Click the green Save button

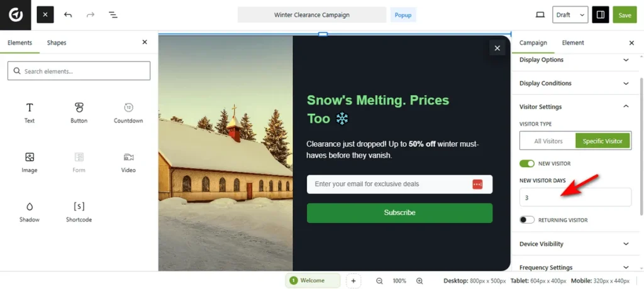pyautogui.click(x=625, y=15)
